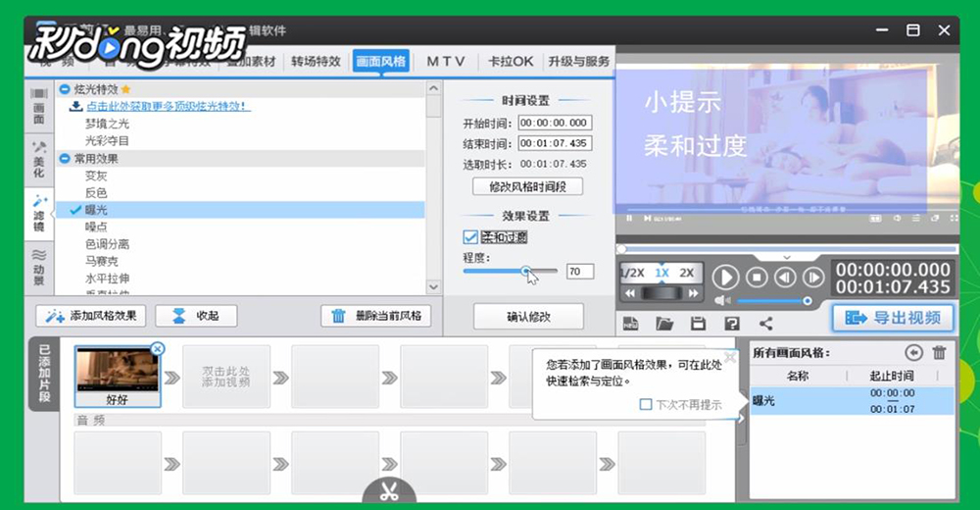Open the link to get more 炫光特效
Viewport: 980px width, 510px height.
point(168,106)
